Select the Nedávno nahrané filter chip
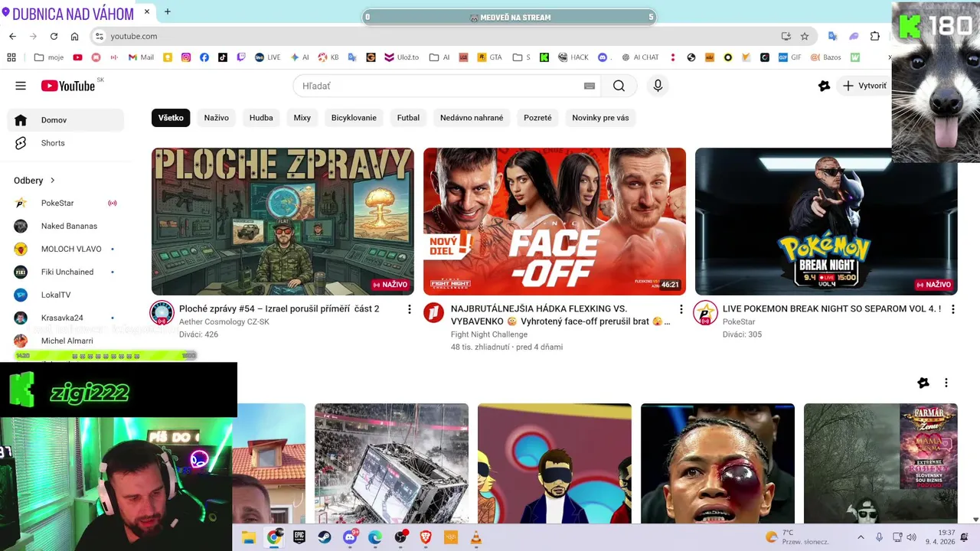 472,118
